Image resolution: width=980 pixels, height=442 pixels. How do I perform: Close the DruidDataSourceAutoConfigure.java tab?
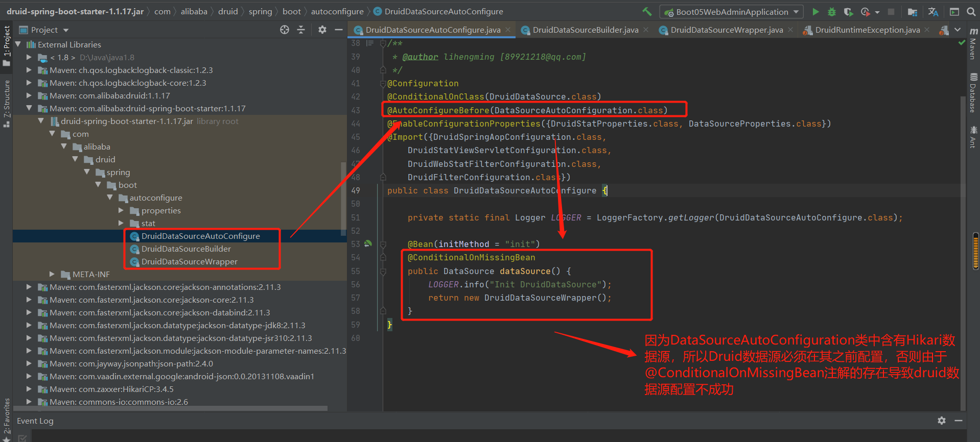[x=508, y=30]
